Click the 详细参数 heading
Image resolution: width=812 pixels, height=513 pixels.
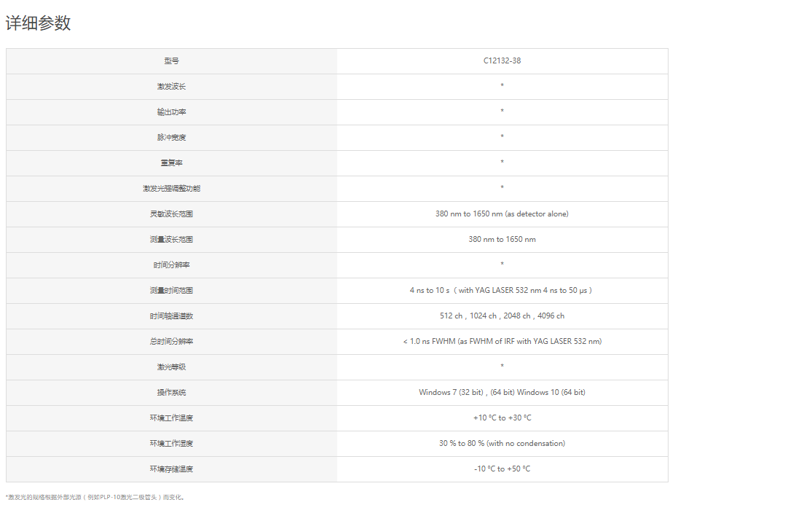[38, 23]
